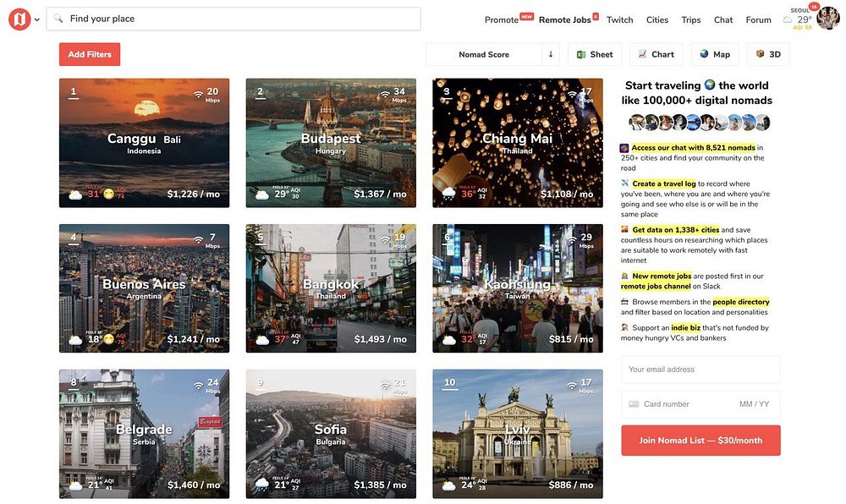846x504 pixels.
Task: Click the wifi icon on Kaohsiung card
Action: [572, 240]
